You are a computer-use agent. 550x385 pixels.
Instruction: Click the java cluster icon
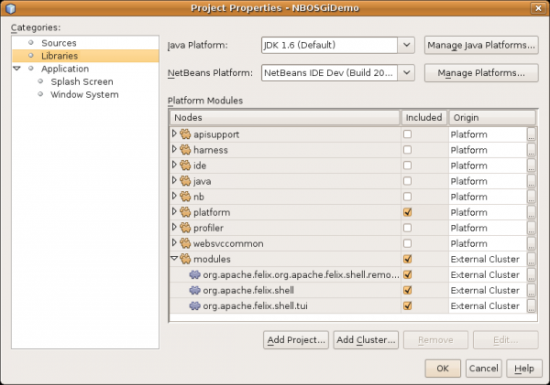point(185,181)
